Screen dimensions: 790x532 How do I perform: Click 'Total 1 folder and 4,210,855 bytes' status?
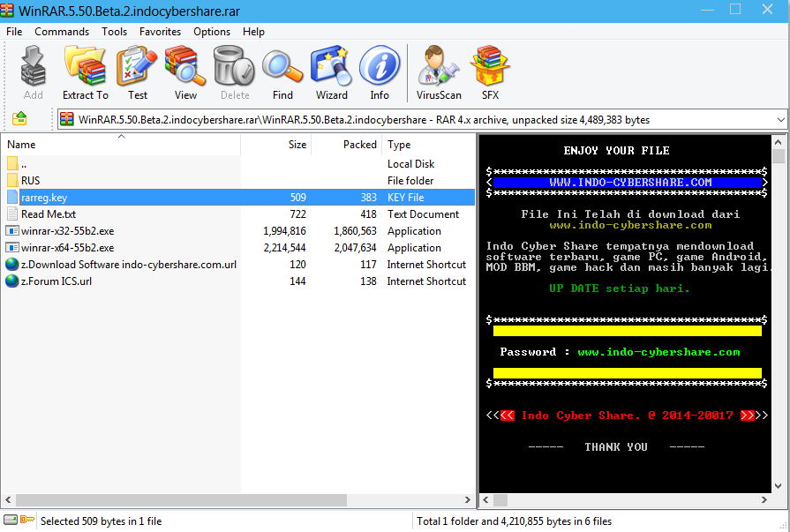click(514, 521)
